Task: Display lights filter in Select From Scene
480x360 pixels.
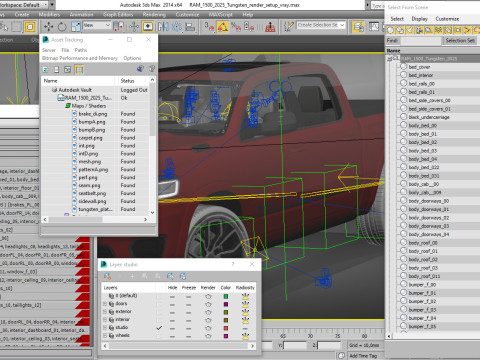Action: (410, 30)
